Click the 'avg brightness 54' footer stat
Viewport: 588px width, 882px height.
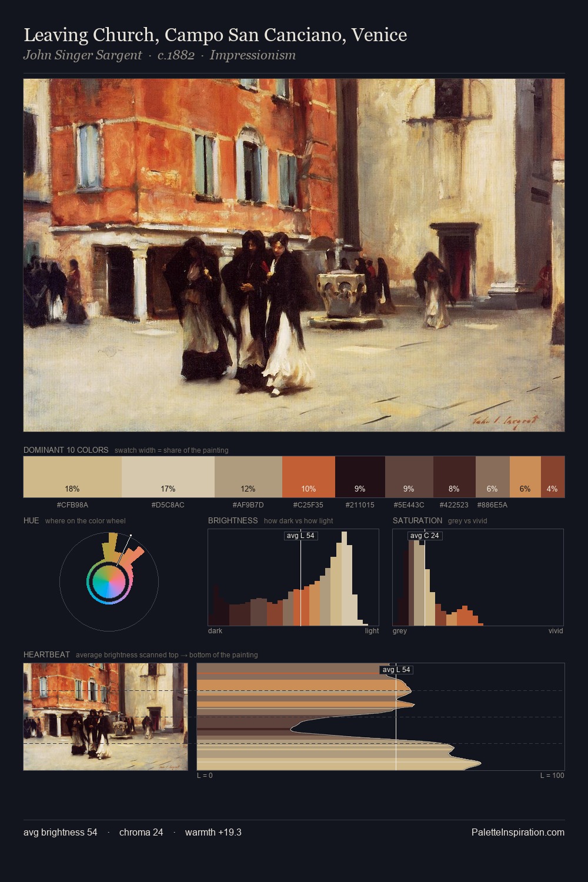[x=61, y=833]
